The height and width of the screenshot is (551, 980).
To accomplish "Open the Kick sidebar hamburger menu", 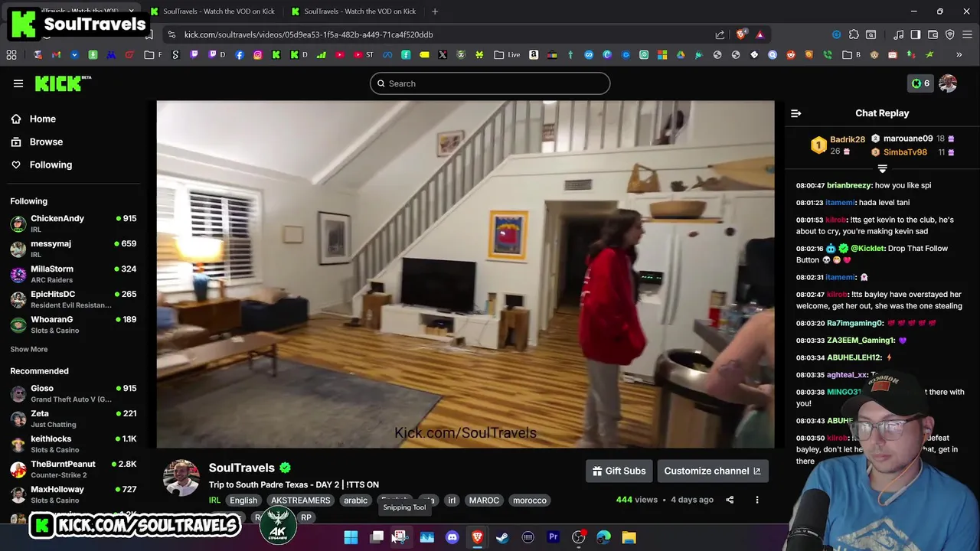I will pos(18,83).
